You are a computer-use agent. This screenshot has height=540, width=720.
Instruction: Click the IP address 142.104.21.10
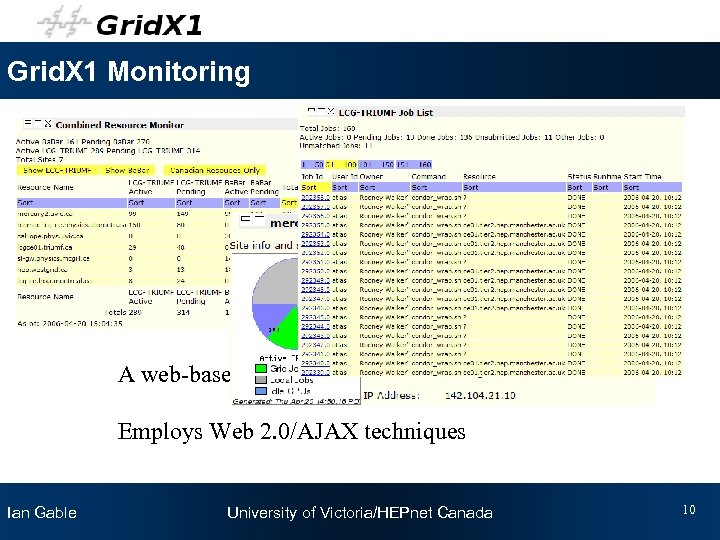[x=480, y=395]
